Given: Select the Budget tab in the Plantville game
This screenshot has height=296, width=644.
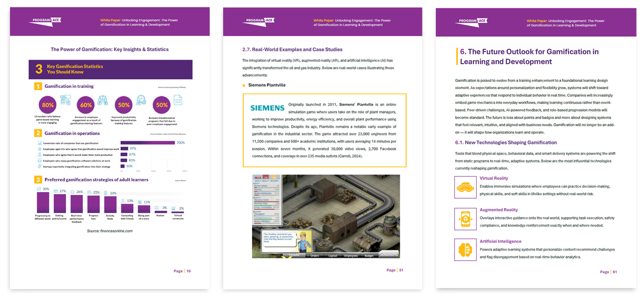Looking at the screenshot, I should tap(369, 255).
